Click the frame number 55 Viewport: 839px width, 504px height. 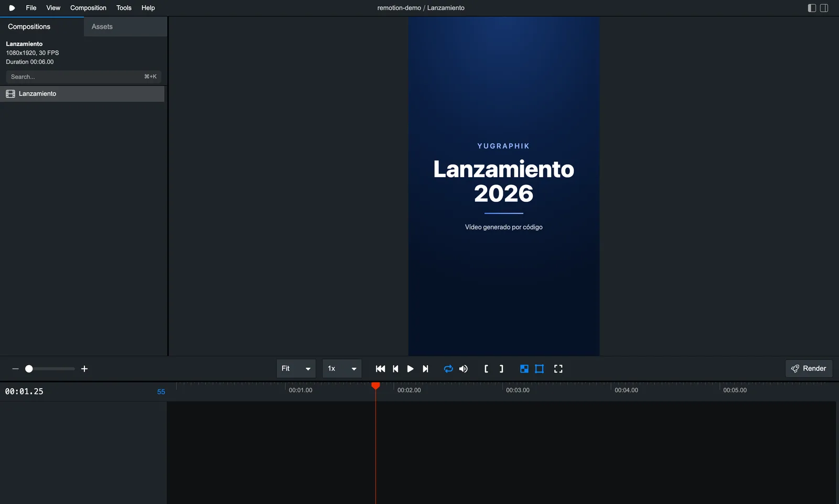161,392
